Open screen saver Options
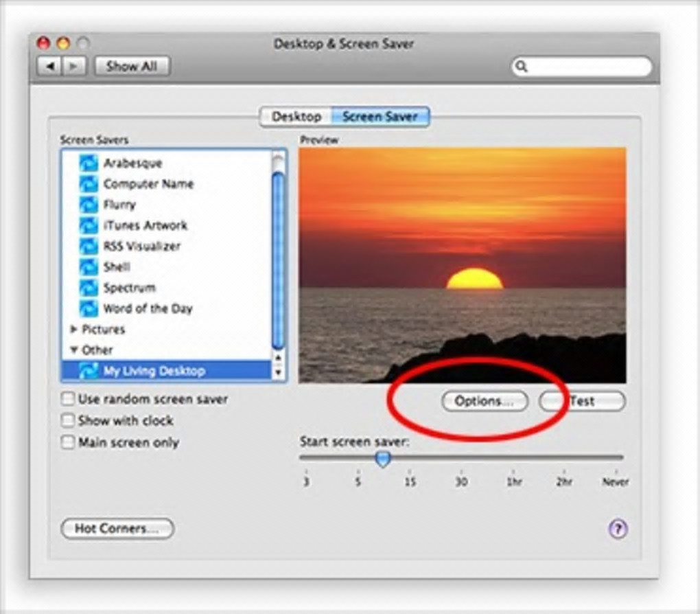 (x=485, y=401)
